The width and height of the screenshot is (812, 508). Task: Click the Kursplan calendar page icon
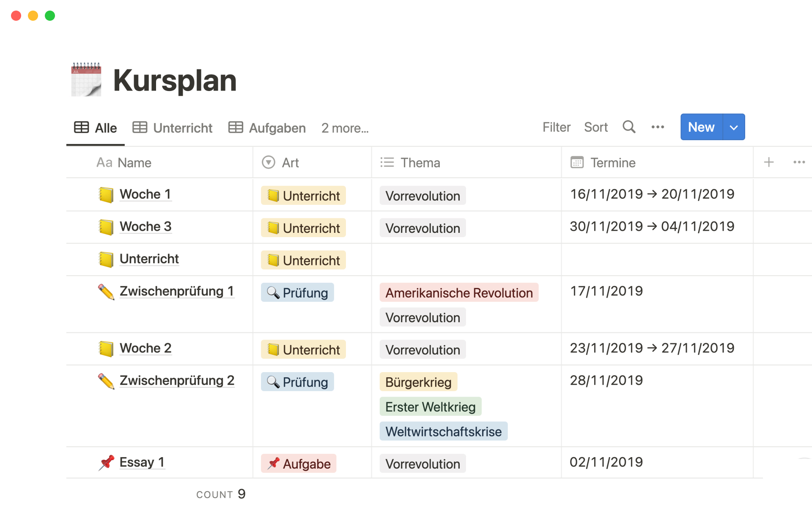point(86,80)
